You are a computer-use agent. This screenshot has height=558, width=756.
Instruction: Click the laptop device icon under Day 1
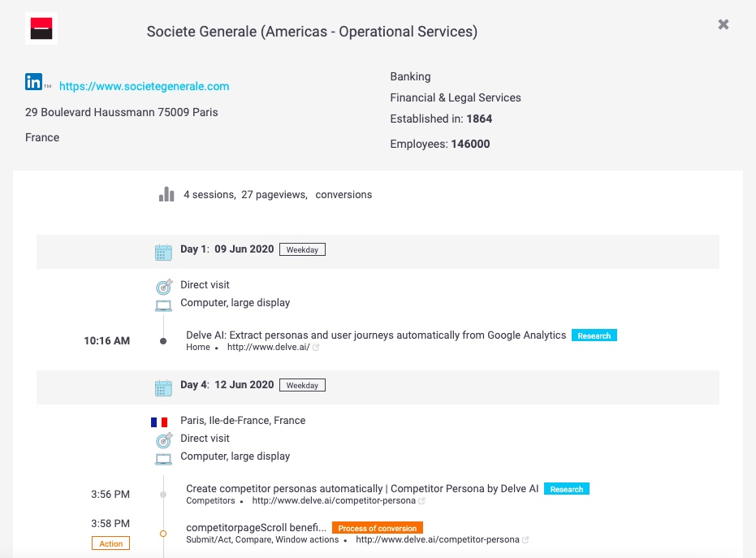(163, 305)
